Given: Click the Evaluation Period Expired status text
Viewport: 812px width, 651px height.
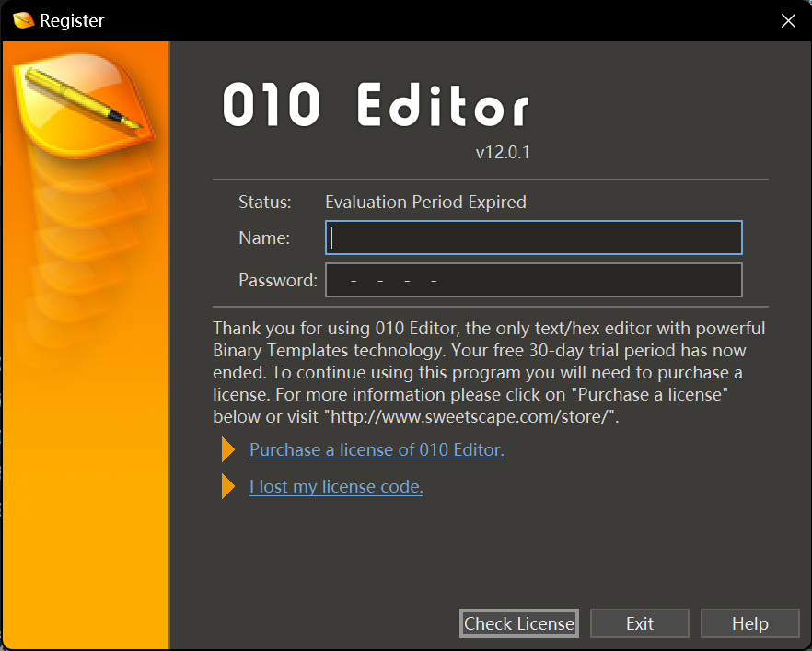Looking at the screenshot, I should (x=425, y=202).
